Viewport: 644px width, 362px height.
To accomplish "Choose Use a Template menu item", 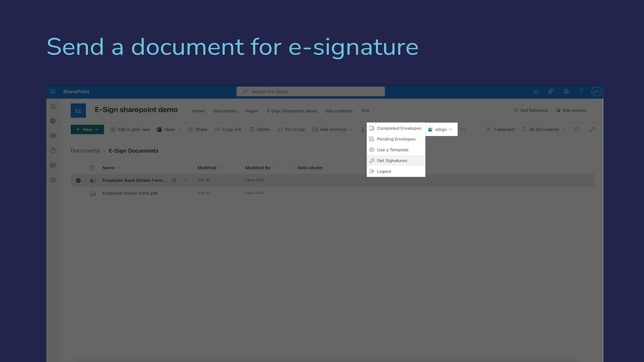I will tap(396, 150).
